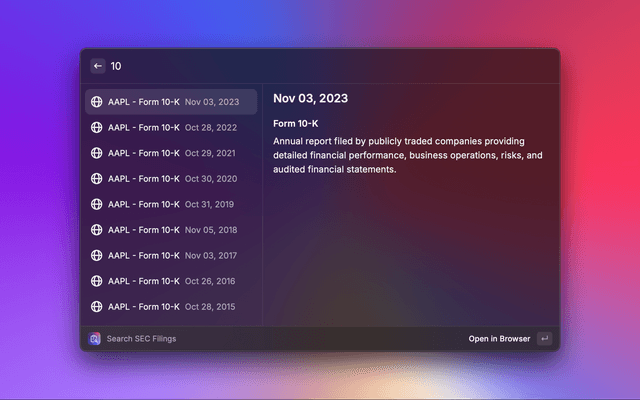This screenshot has height=400, width=640.
Task: Select AAPL Form 10-K from Nov 03, 2023
Action: tap(170, 102)
